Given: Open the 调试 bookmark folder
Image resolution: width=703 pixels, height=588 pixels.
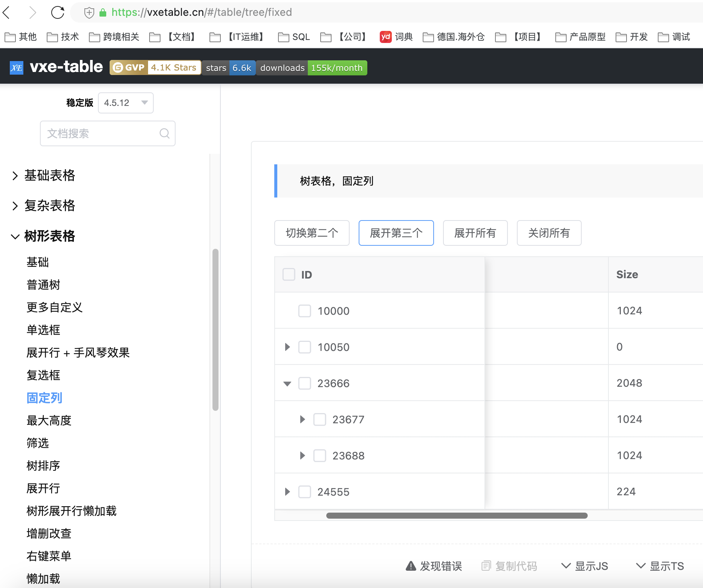Looking at the screenshot, I should click(x=674, y=37).
